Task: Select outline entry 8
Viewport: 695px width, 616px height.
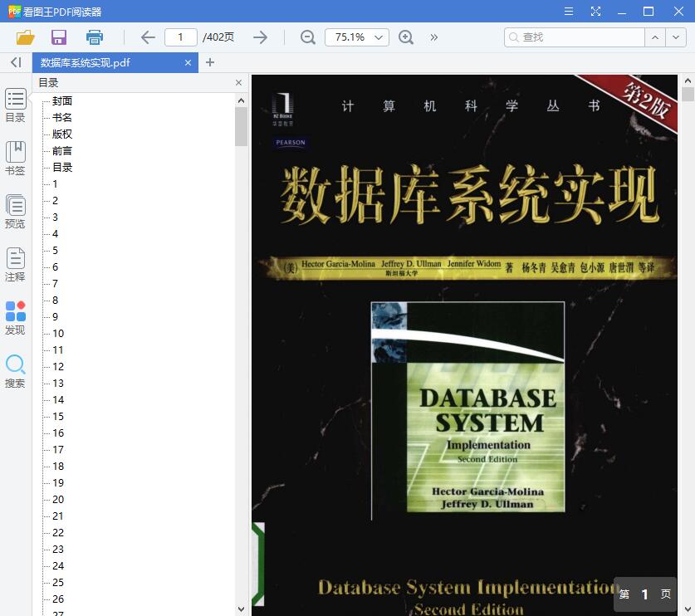Action: click(55, 301)
